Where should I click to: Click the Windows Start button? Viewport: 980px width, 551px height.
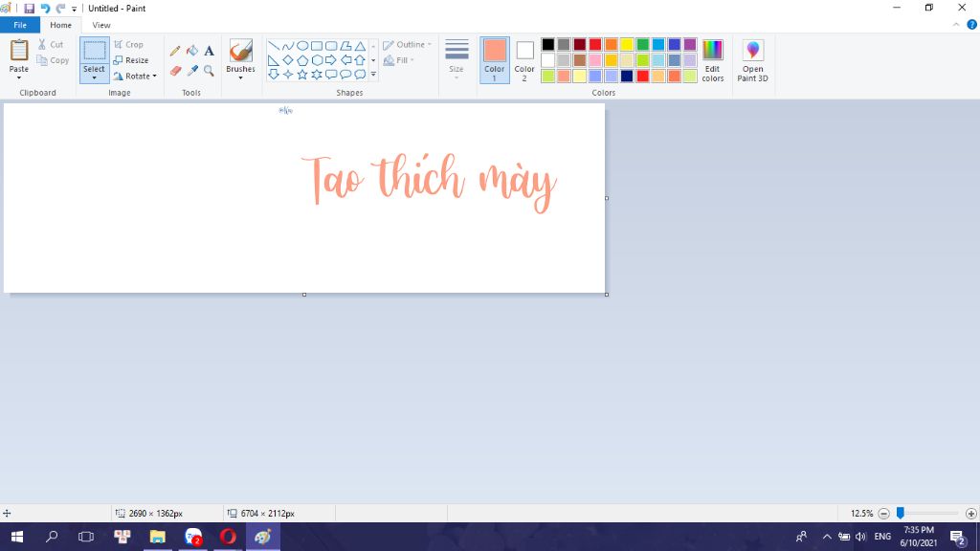(x=17, y=536)
